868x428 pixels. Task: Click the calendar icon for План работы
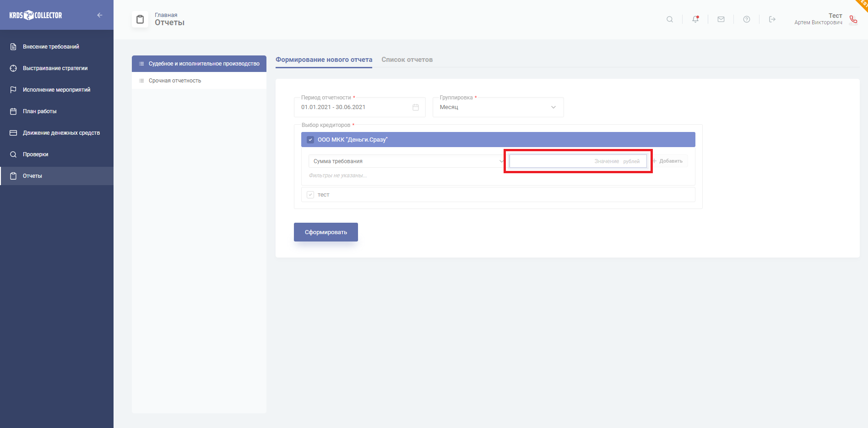[x=13, y=111]
